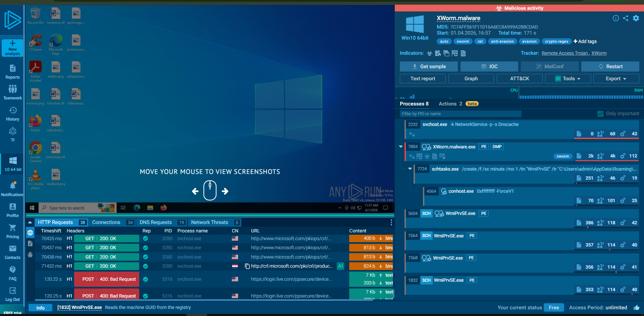Collapse the network panel with up arrow
Image resolution: width=644 pixels, height=316 pixels.
point(30,222)
